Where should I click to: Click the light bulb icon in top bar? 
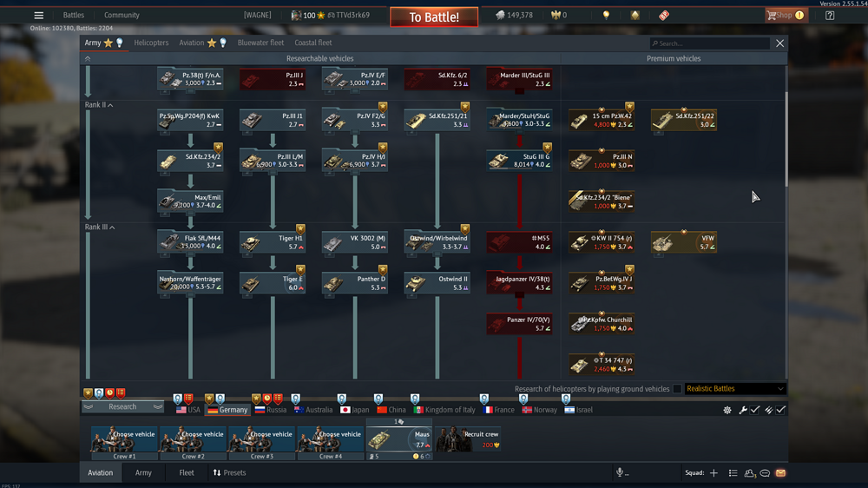coord(606,16)
